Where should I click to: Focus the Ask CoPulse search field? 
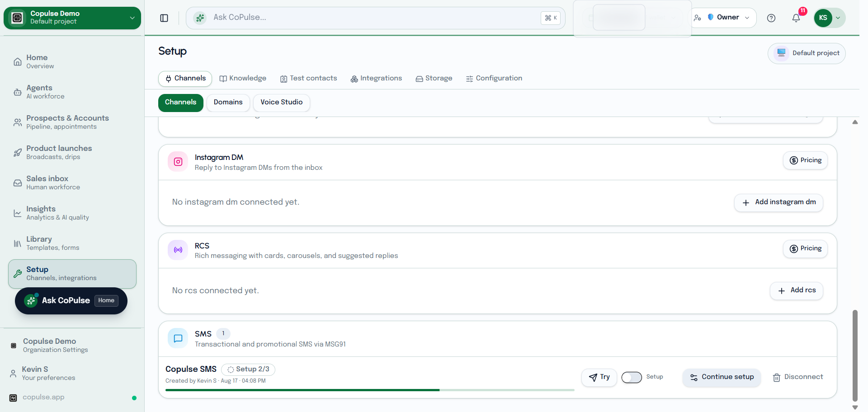pos(375,18)
